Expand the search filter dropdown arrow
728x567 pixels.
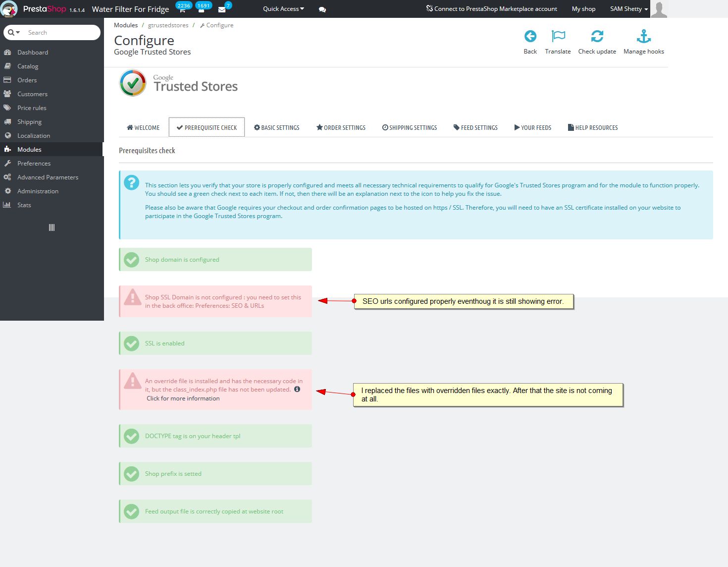pos(14,33)
